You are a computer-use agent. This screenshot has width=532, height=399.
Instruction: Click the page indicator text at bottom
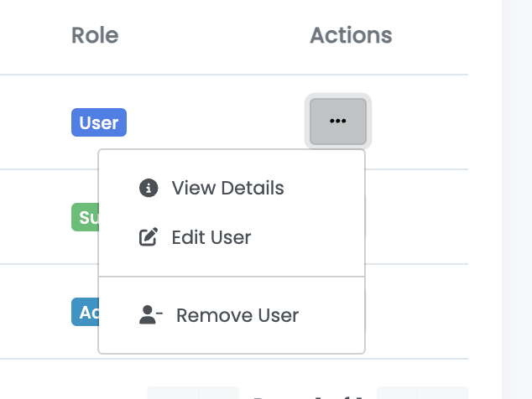click(307, 394)
